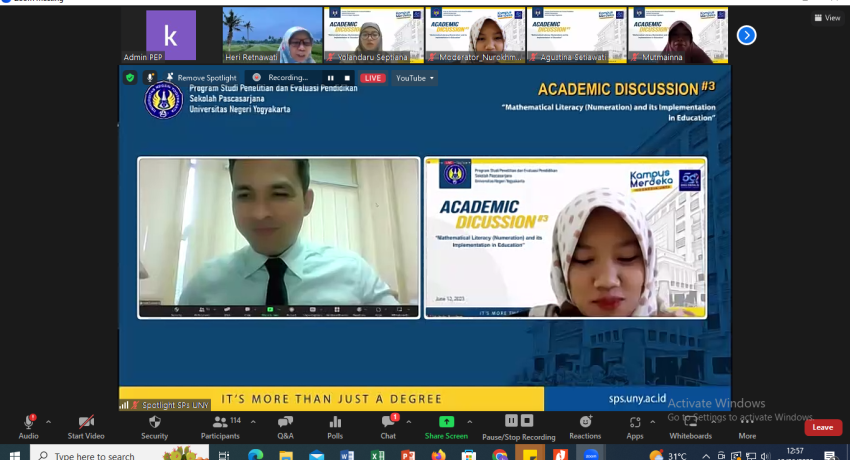850x460 pixels.
Task: Stop recording from bottom toolbar
Action: point(527,420)
